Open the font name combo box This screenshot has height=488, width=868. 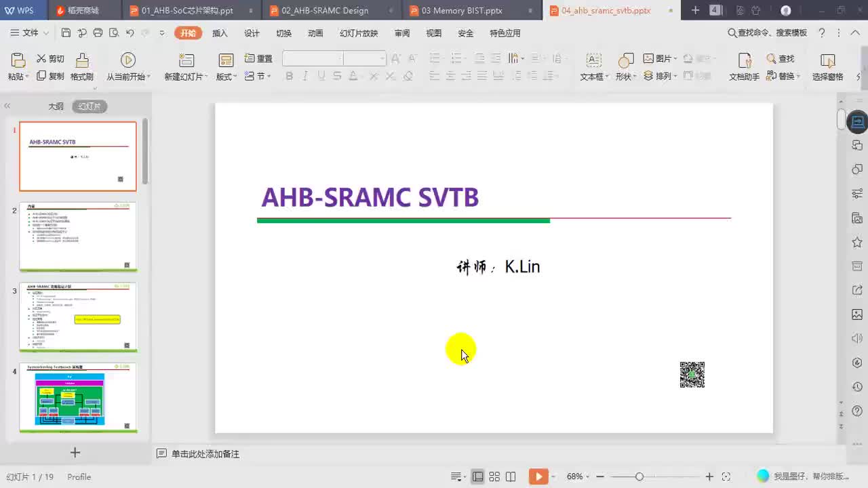pyautogui.click(x=313, y=59)
